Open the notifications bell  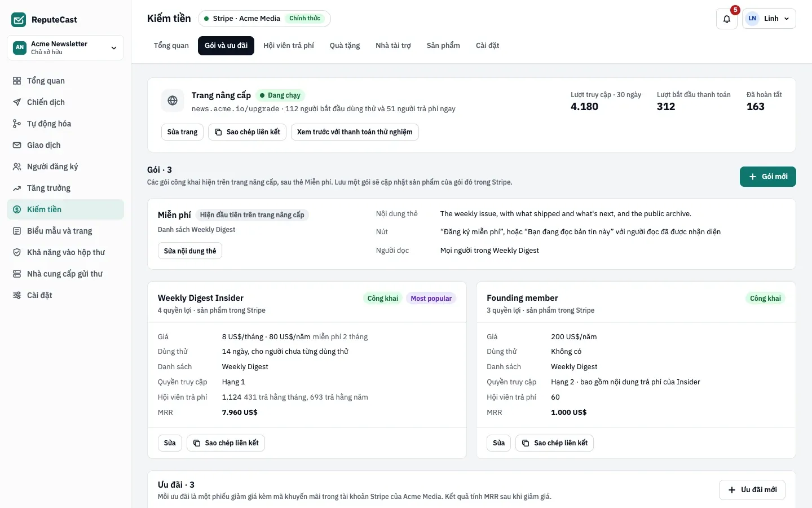tap(727, 19)
